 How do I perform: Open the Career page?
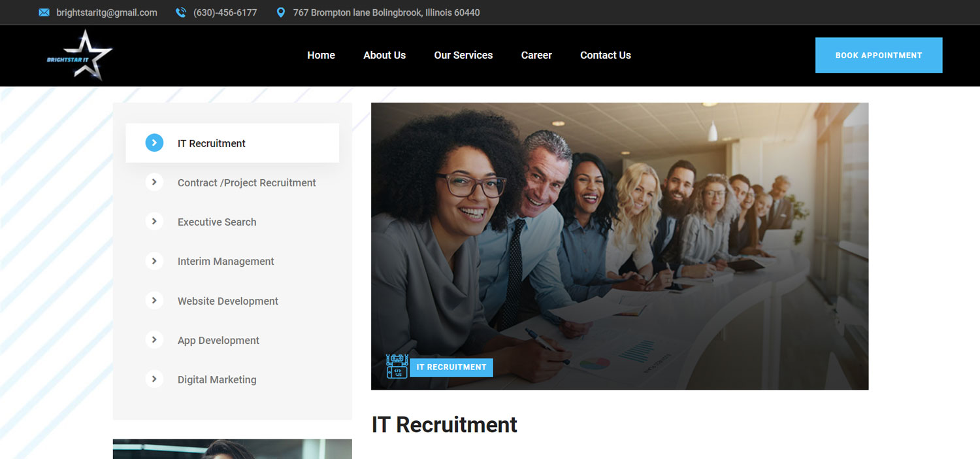(x=536, y=55)
